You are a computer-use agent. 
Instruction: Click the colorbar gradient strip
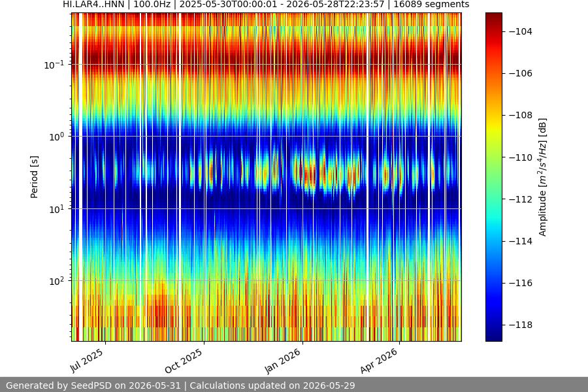point(493,177)
